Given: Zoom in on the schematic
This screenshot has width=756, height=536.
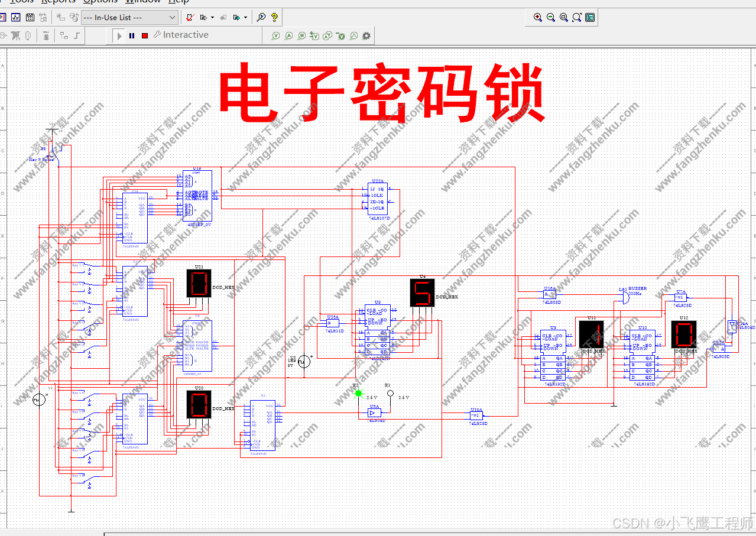Looking at the screenshot, I should pyautogui.click(x=538, y=17).
